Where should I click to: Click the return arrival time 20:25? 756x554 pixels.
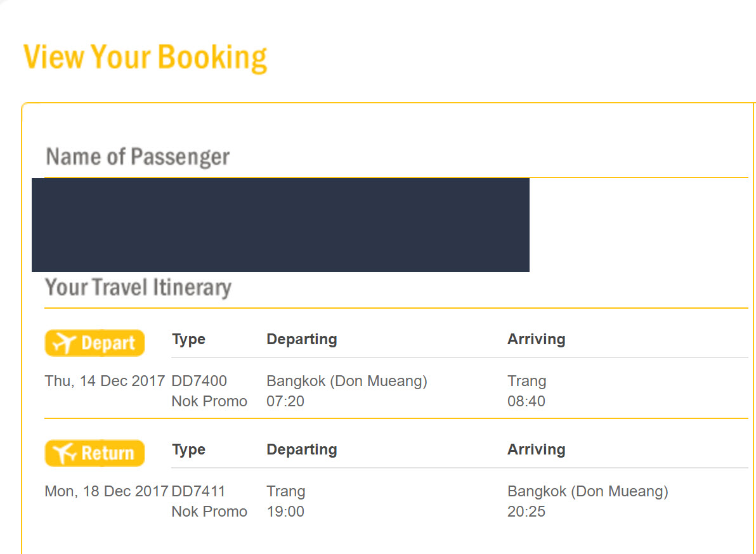click(x=526, y=512)
